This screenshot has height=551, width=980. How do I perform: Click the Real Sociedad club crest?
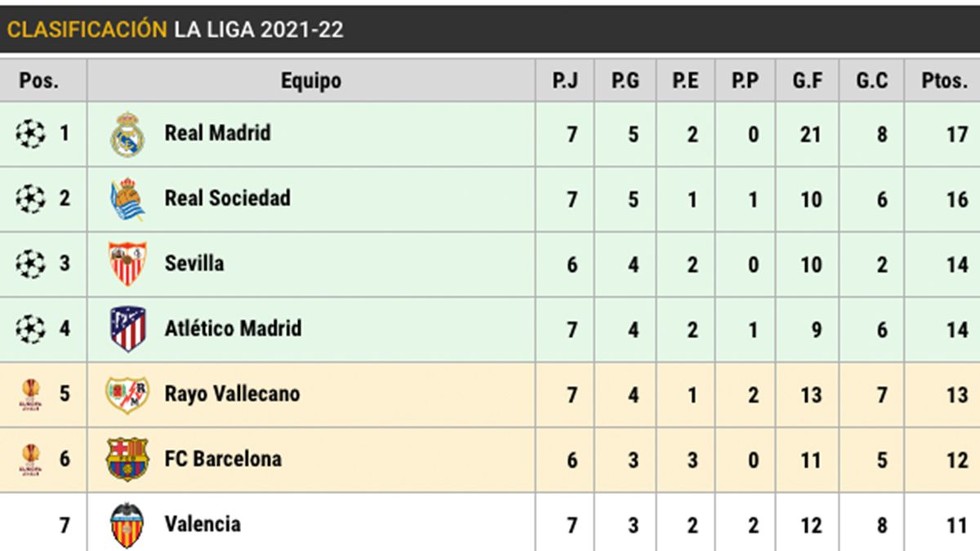pos(127,199)
